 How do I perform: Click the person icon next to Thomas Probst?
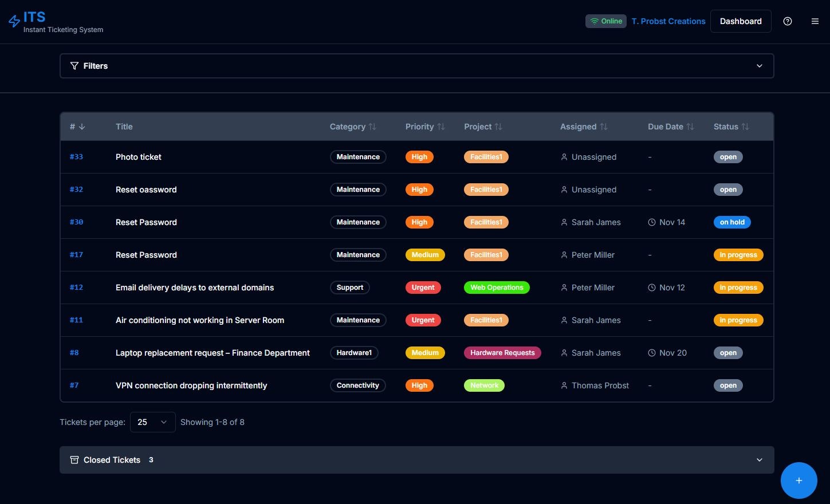[x=564, y=385]
